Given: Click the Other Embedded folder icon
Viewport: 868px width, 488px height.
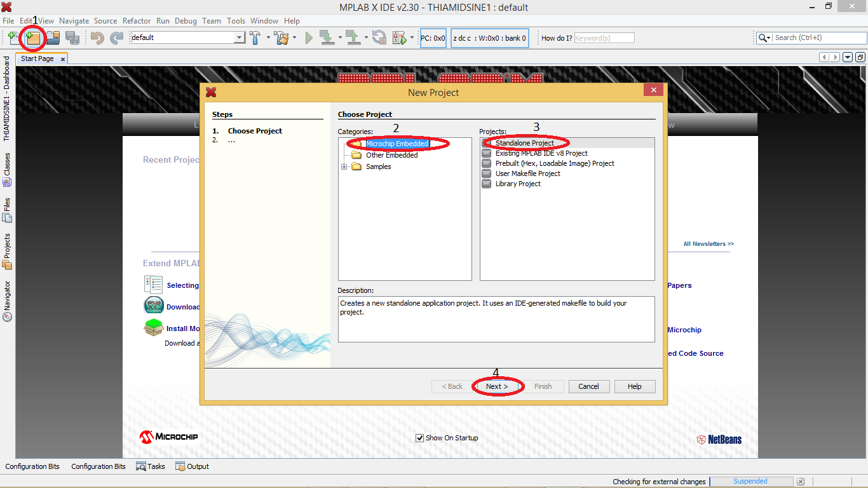Looking at the screenshot, I should (356, 155).
